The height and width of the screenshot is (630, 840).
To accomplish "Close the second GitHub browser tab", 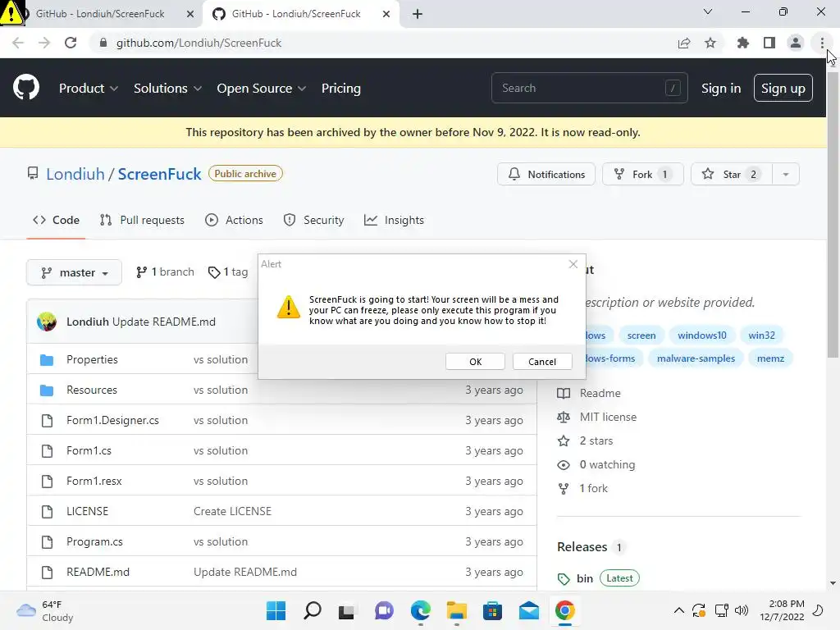I will (x=386, y=14).
